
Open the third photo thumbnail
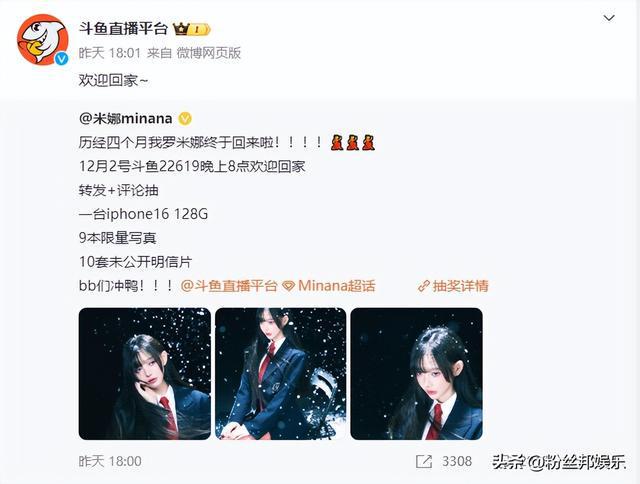tap(416, 374)
